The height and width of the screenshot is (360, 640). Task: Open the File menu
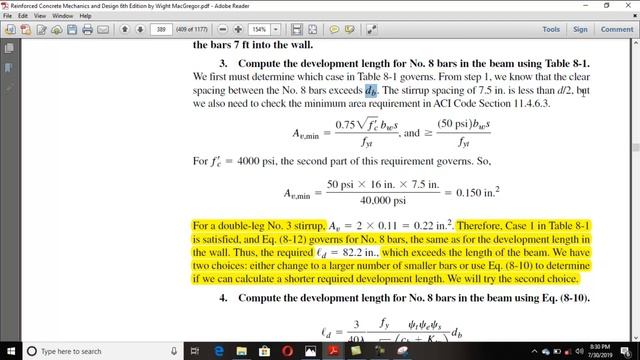pos(7,16)
